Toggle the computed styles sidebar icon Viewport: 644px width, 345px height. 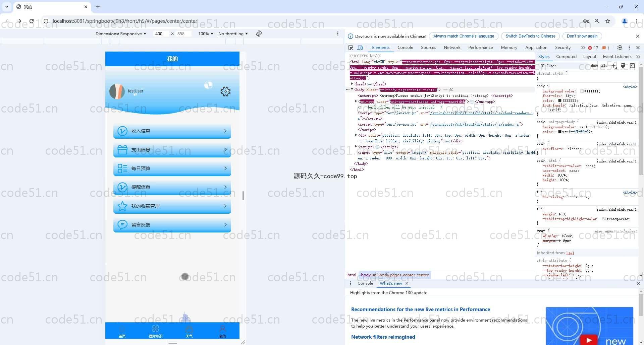[x=632, y=66]
